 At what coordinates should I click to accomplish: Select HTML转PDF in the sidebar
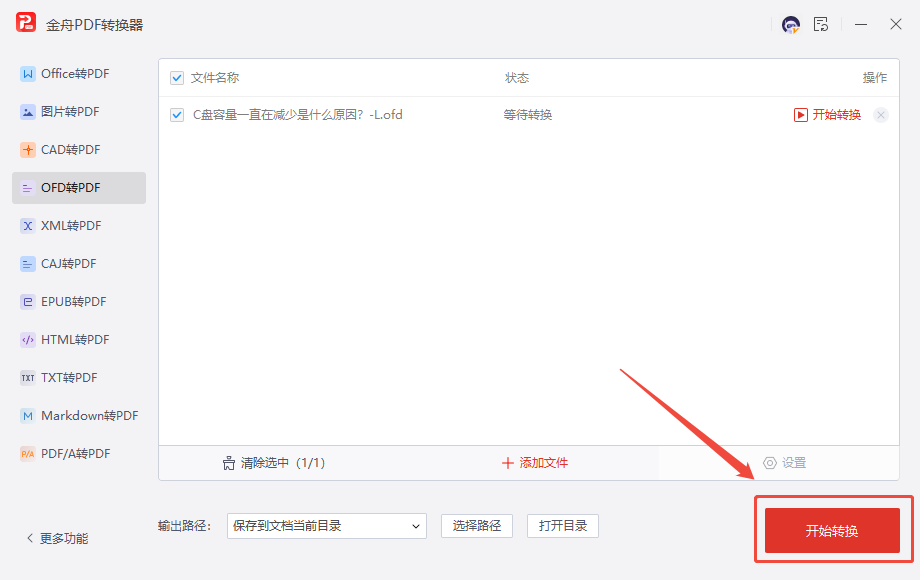[79, 340]
